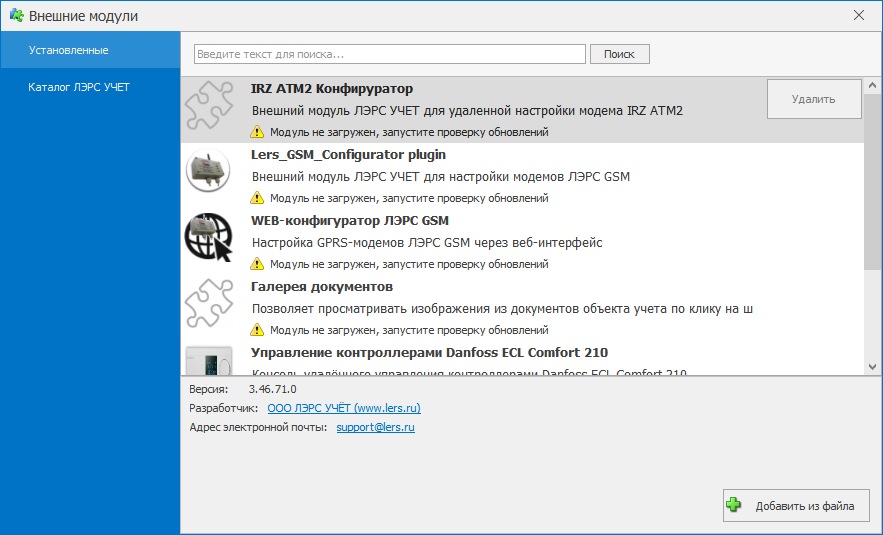Screen dimensions: 883x535
Task: Click Модуль не загружен text under IRZ ATM2
Action: pyautogui.click(x=409, y=132)
